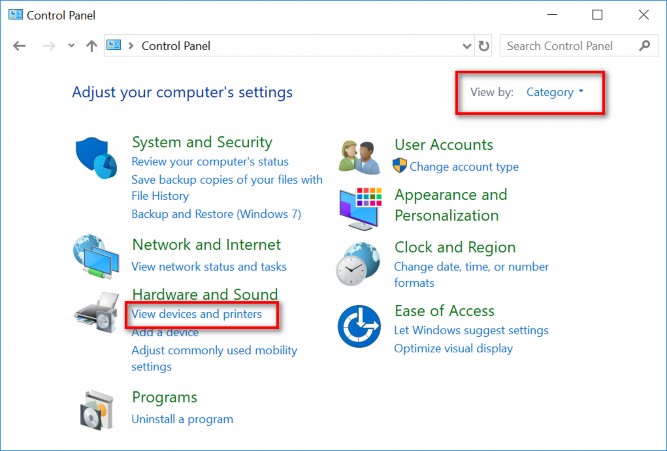
Task: Expand recent locations arrow beside navigation buttons
Action: pyautogui.click(x=71, y=46)
